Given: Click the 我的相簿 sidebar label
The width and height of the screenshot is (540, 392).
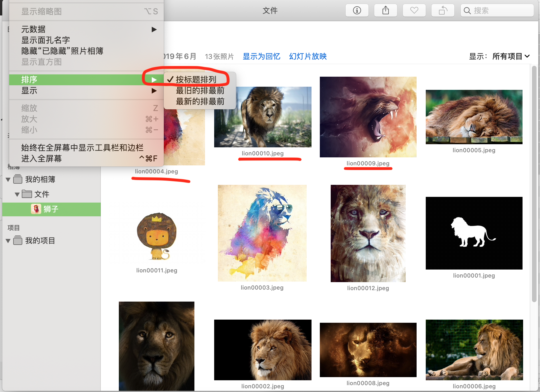Looking at the screenshot, I should click(x=40, y=179).
